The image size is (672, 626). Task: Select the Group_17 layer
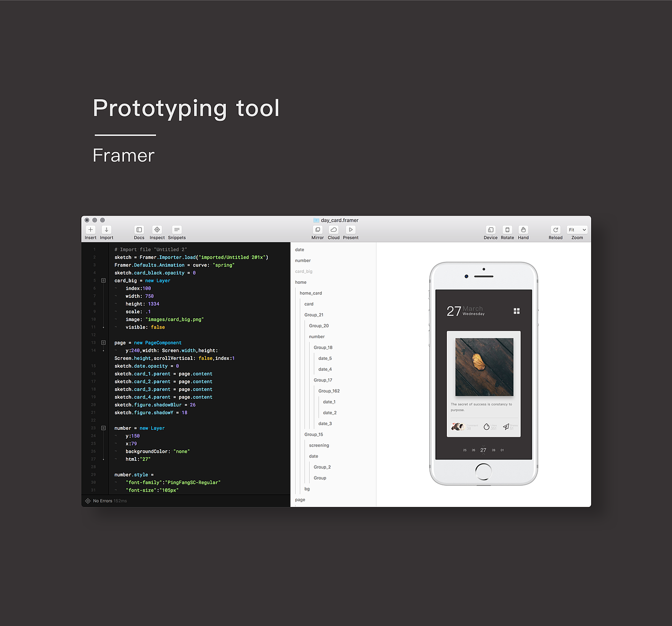[323, 380]
